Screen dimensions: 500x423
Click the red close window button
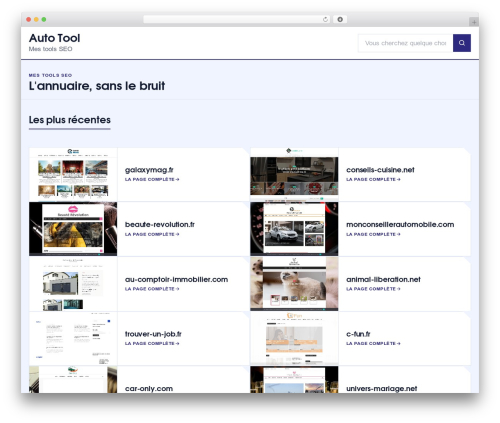pyautogui.click(x=29, y=20)
